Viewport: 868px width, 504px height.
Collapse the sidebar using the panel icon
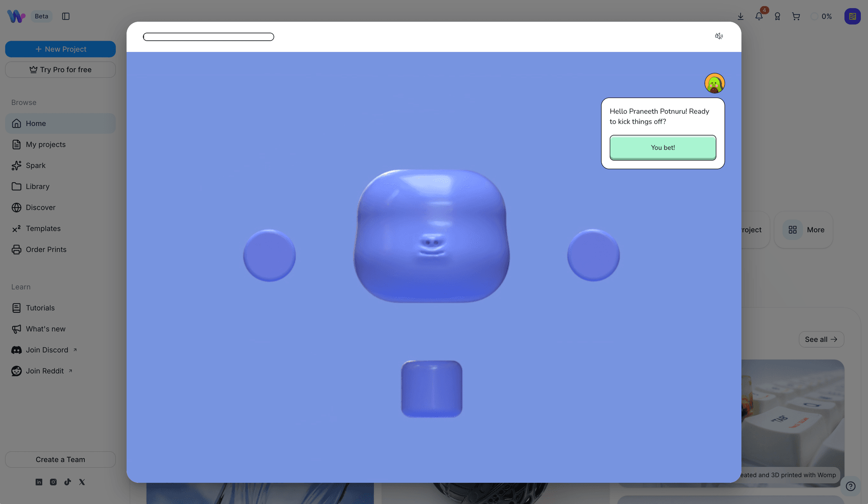coord(66,16)
